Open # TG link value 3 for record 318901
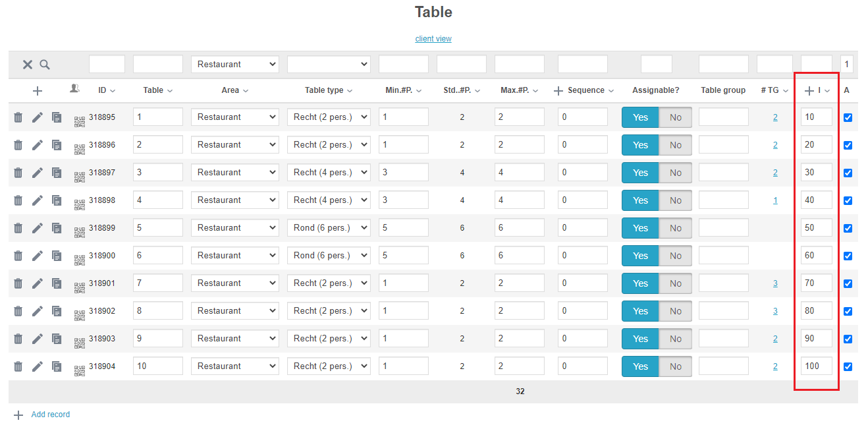Image resolution: width=868 pixels, height=433 pixels. click(x=775, y=283)
